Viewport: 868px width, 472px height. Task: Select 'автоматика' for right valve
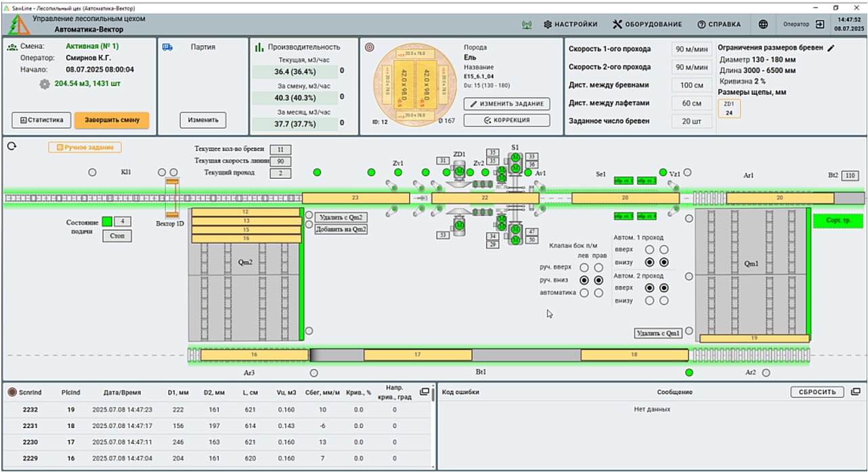(x=599, y=293)
